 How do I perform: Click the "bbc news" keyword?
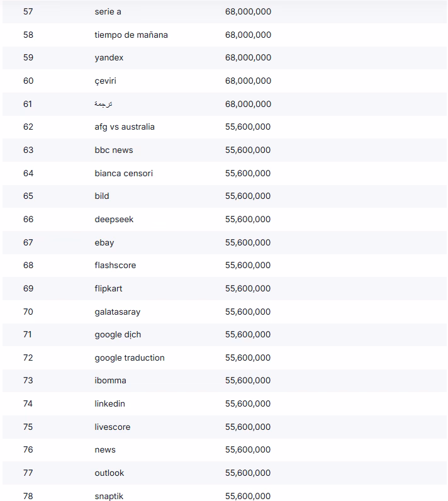click(114, 150)
